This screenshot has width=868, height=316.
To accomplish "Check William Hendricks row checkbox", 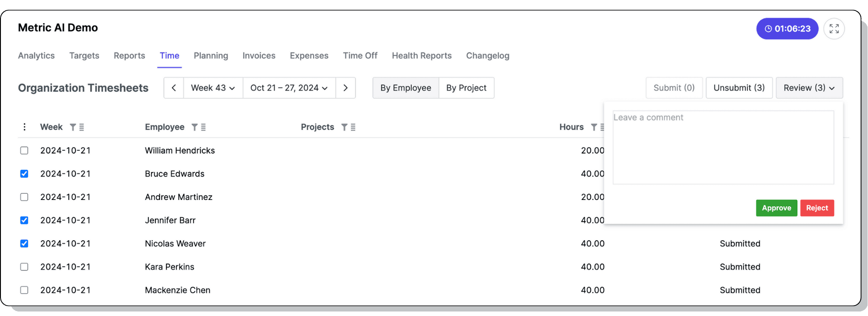I will [x=24, y=150].
